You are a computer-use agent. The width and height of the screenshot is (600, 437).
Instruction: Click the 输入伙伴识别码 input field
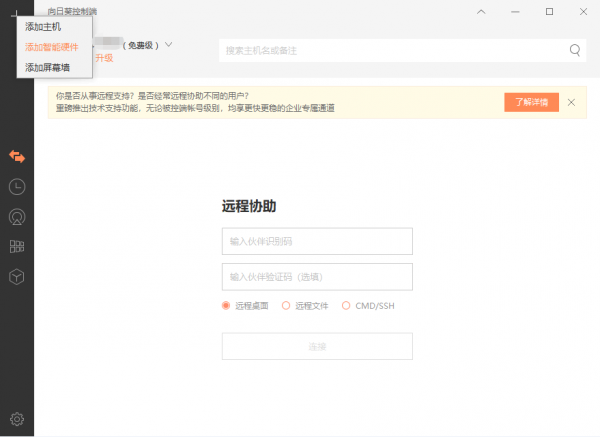317,241
